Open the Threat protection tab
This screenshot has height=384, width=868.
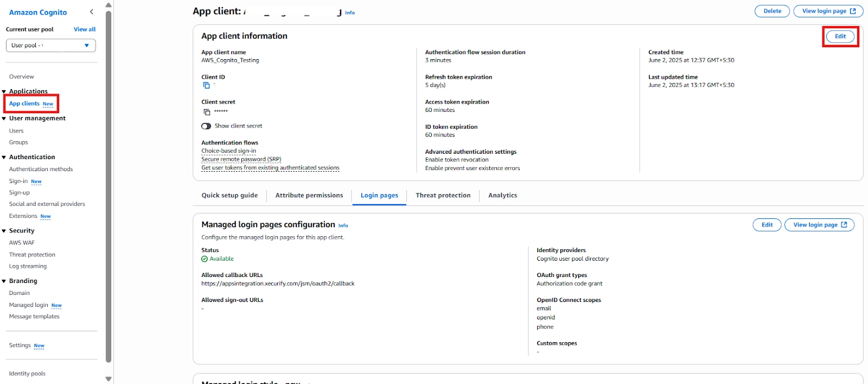443,196
